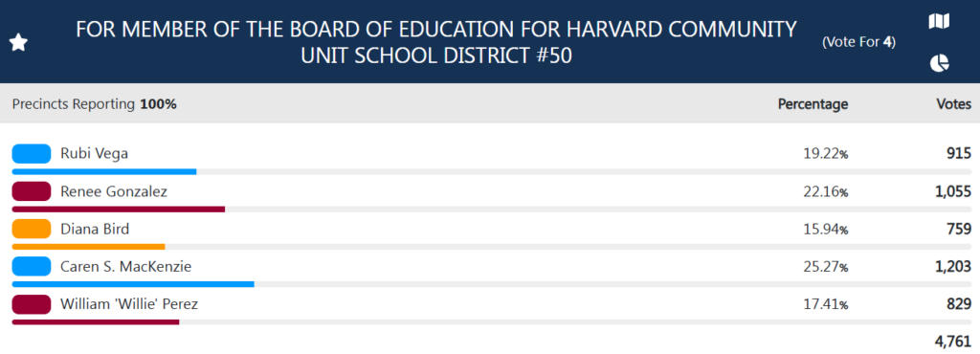
Task: Click Caren S. MacKenzie's blue swatch
Action: pos(32,267)
